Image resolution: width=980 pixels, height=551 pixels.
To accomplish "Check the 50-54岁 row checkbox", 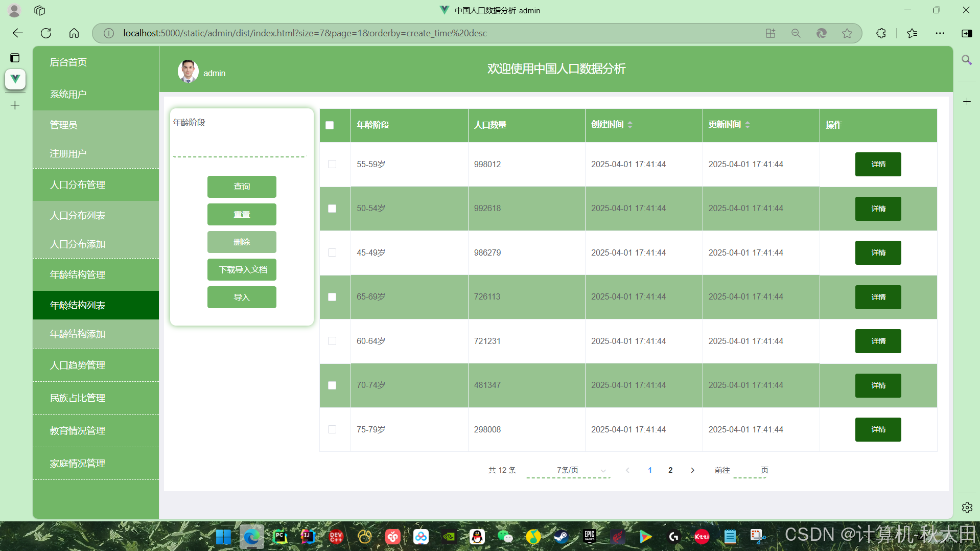I will [x=332, y=209].
